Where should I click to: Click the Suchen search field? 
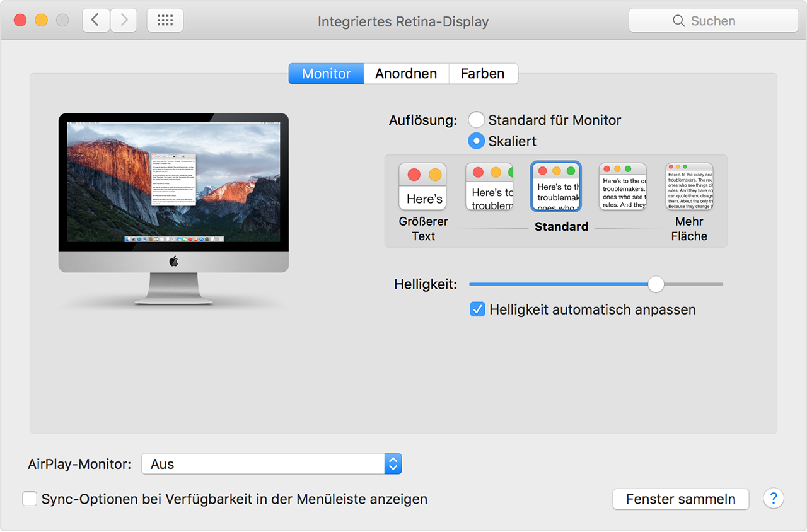714,20
